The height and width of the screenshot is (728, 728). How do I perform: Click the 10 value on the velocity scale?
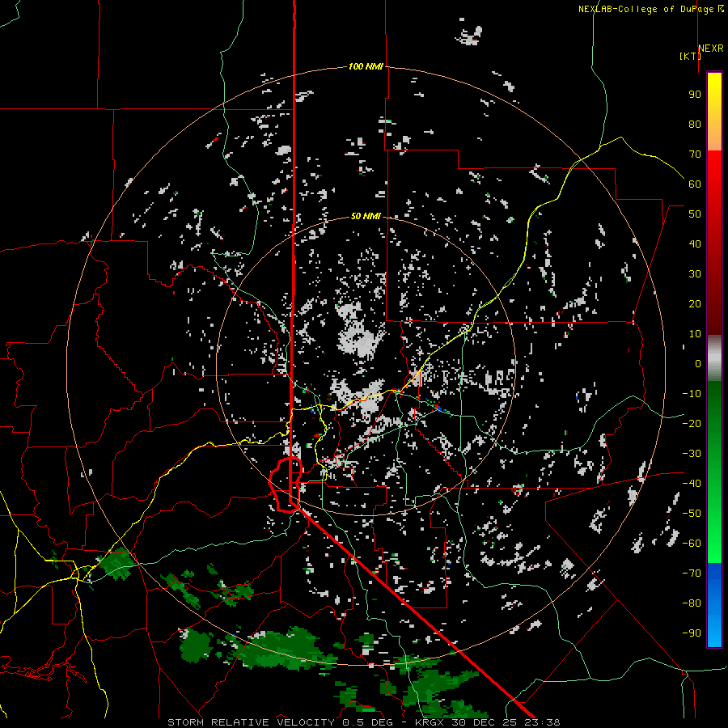(x=695, y=334)
